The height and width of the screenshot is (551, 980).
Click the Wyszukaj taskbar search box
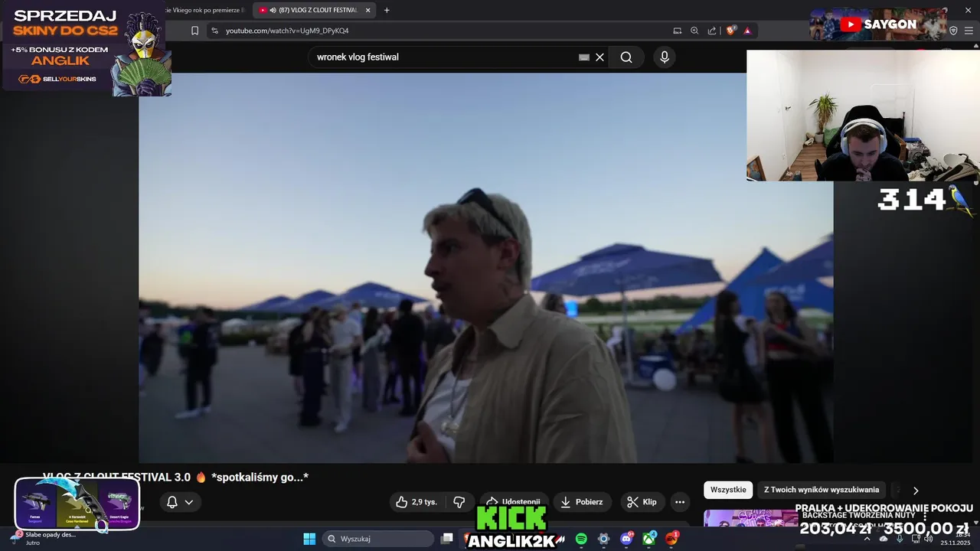378,539
